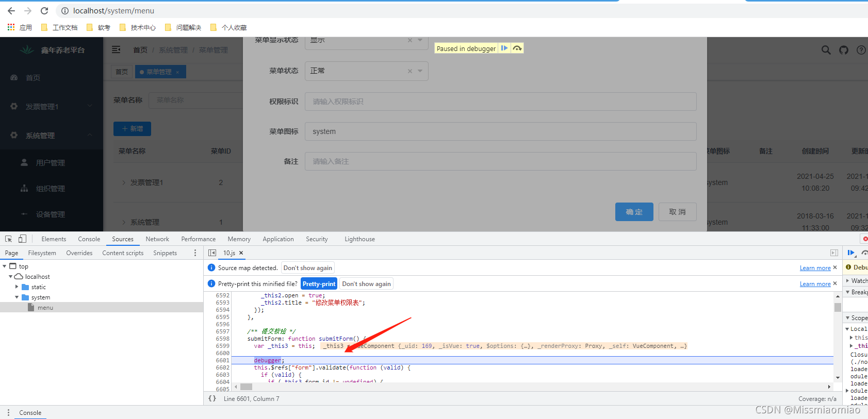Switch to the Console tab

[x=89, y=239]
